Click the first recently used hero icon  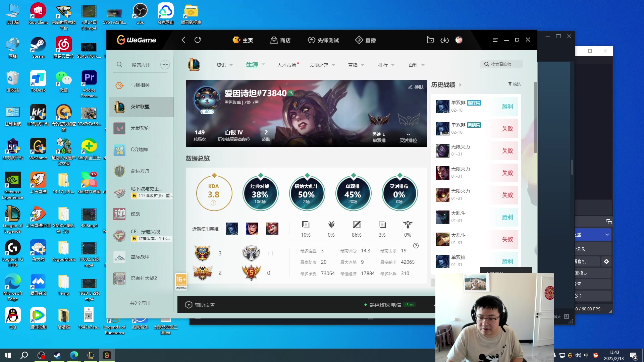[x=232, y=229]
